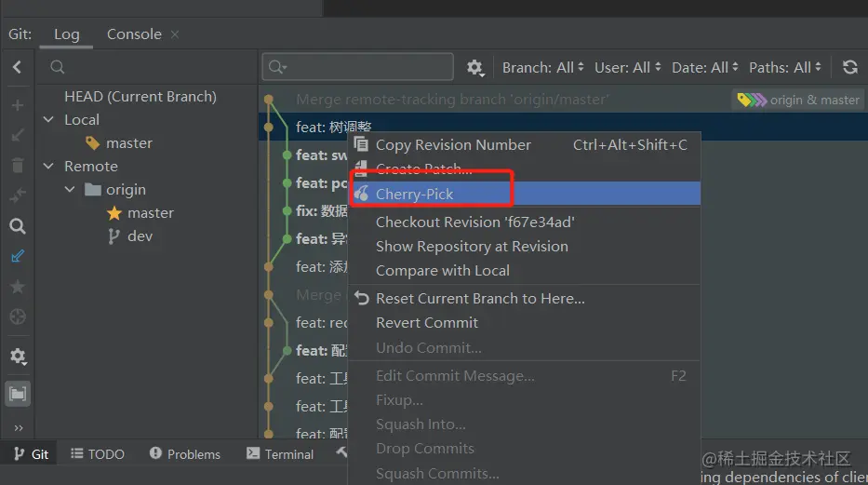Toggle the folder grouping icon in sidebar
The image size is (868, 485).
(x=18, y=394)
